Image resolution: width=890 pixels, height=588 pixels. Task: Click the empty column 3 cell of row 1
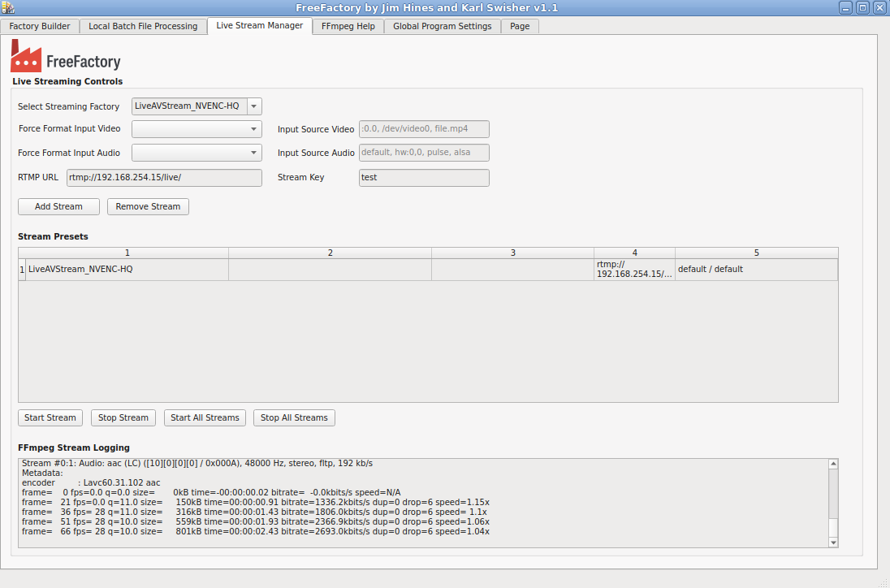[x=512, y=270]
